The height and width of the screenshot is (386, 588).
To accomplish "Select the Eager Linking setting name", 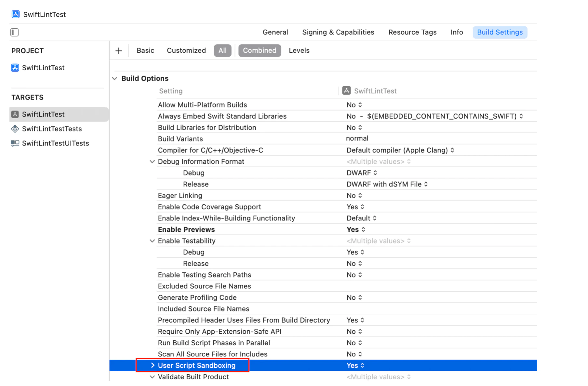I will point(180,196).
